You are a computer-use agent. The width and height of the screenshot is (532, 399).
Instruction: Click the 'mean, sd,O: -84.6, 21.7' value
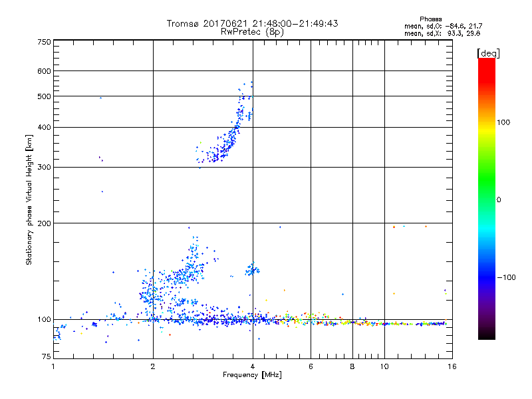[x=443, y=26]
